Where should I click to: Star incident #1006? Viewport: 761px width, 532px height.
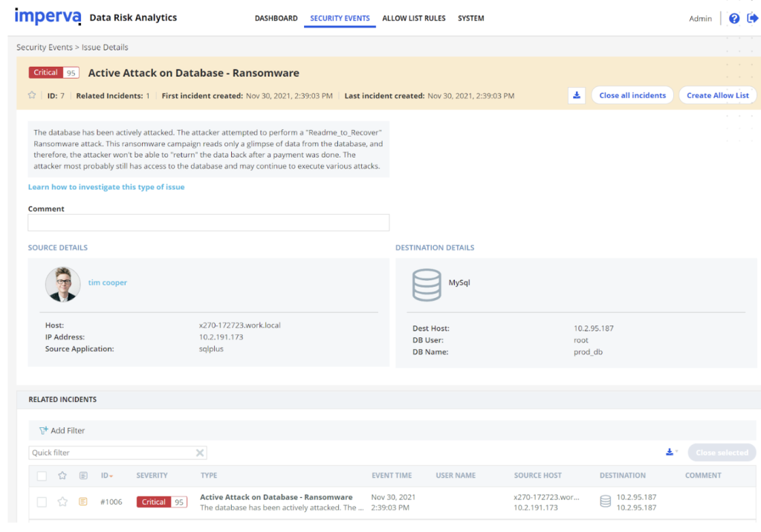click(x=62, y=502)
